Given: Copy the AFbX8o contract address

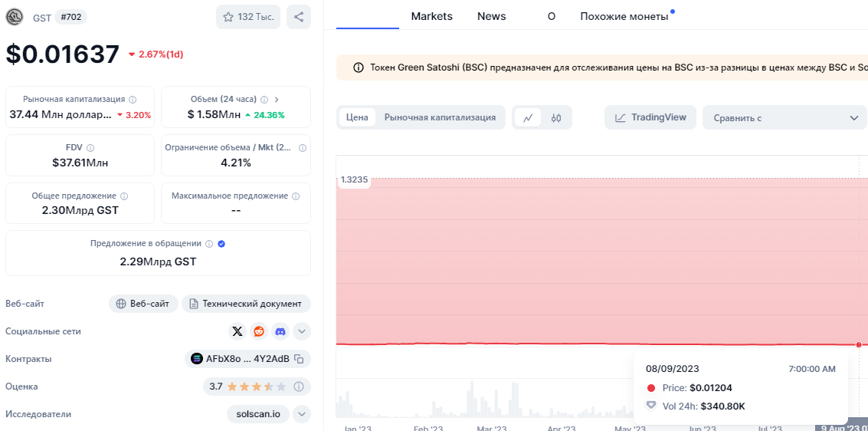Looking at the screenshot, I should pos(300,359).
